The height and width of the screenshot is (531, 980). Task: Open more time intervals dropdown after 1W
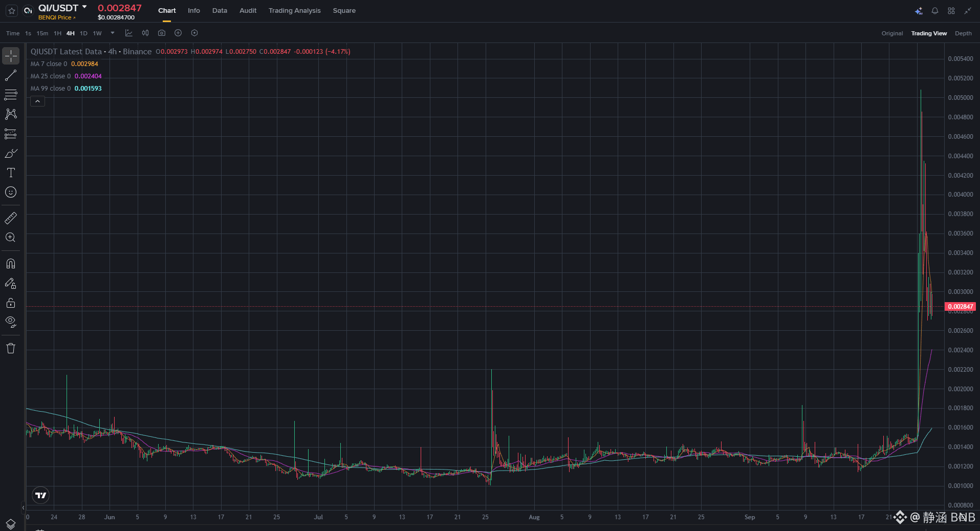tap(113, 33)
